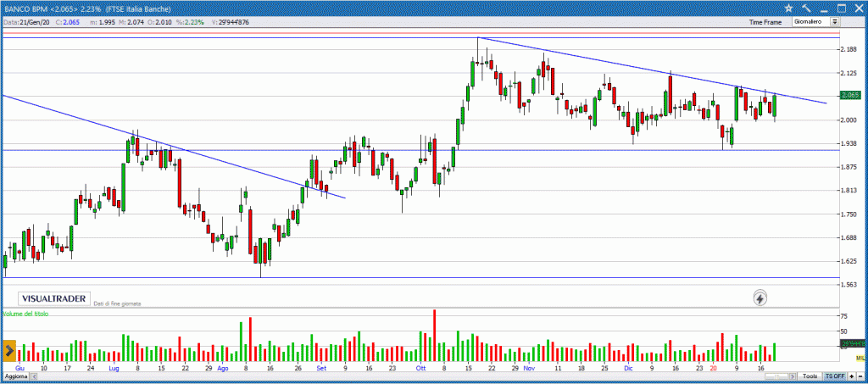This screenshot has height=384, width=868.
Task: Click the current price tag 2.065
Action: coord(849,95)
